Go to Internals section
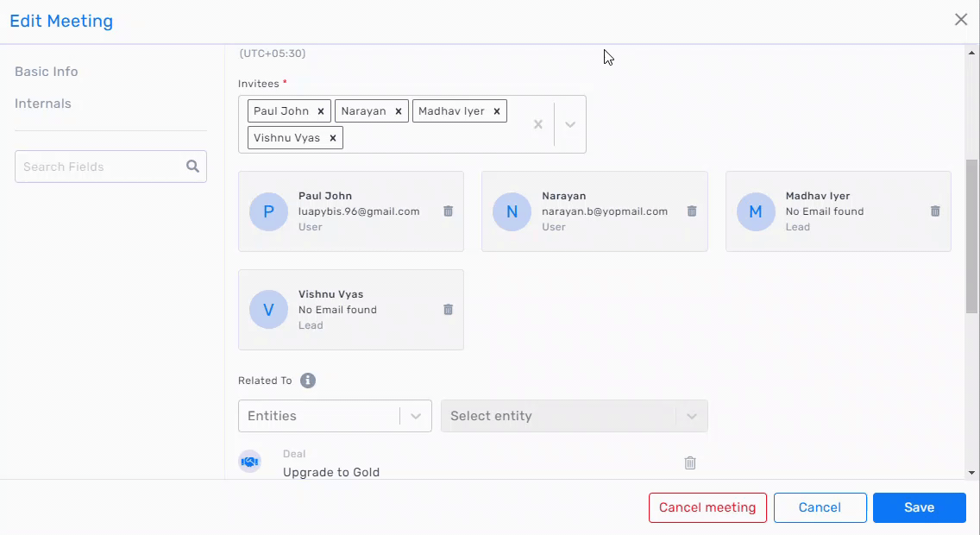The width and height of the screenshot is (980, 535). click(43, 104)
